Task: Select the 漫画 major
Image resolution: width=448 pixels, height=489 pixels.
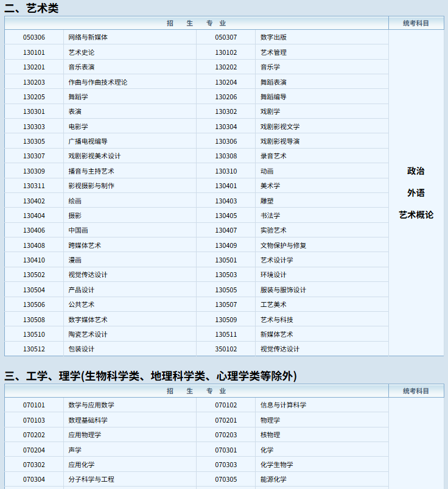Action: 75,261
